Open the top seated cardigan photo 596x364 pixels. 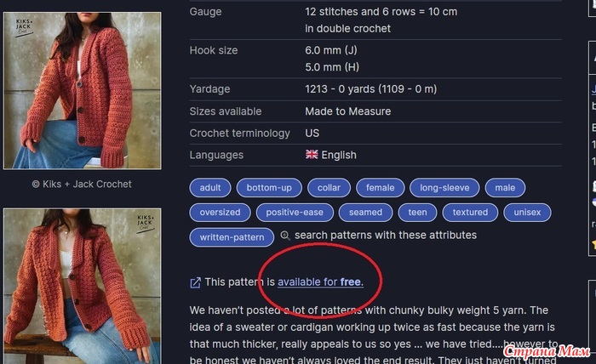point(82,91)
